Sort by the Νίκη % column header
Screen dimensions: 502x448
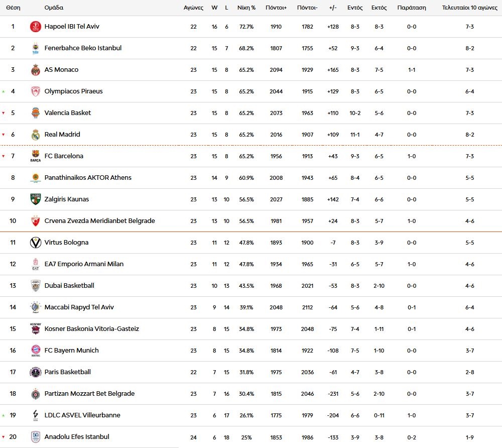(246, 8)
